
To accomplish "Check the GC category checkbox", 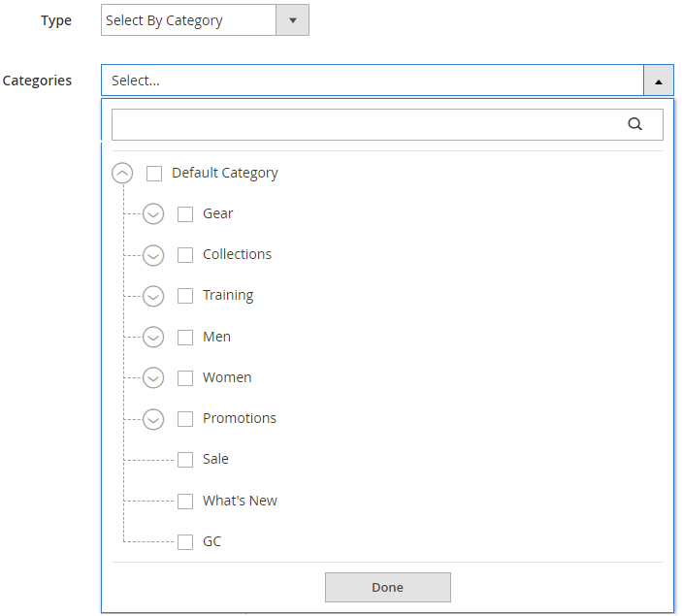I will [x=185, y=542].
